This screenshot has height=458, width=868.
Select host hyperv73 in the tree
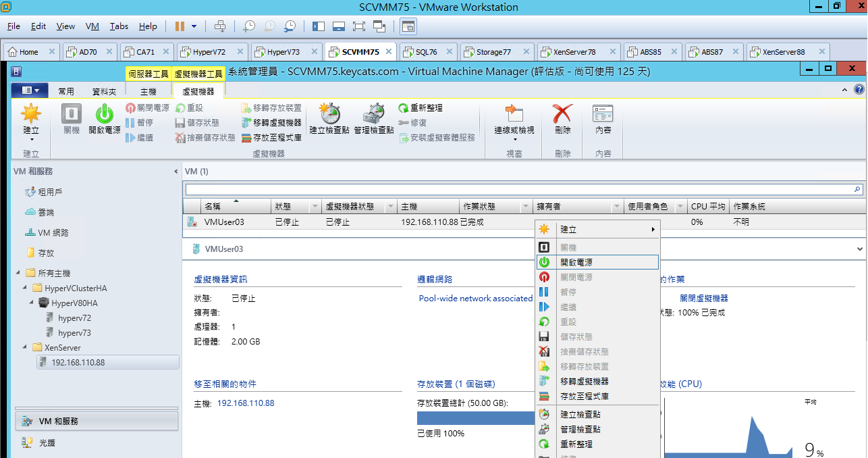click(x=74, y=332)
